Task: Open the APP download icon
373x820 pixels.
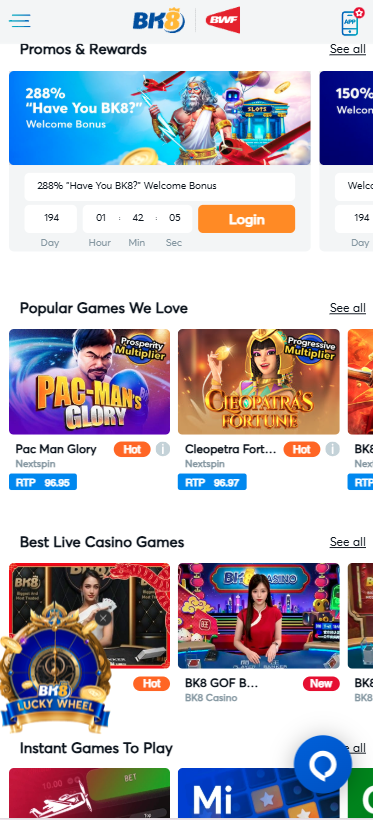Action: pos(352,21)
